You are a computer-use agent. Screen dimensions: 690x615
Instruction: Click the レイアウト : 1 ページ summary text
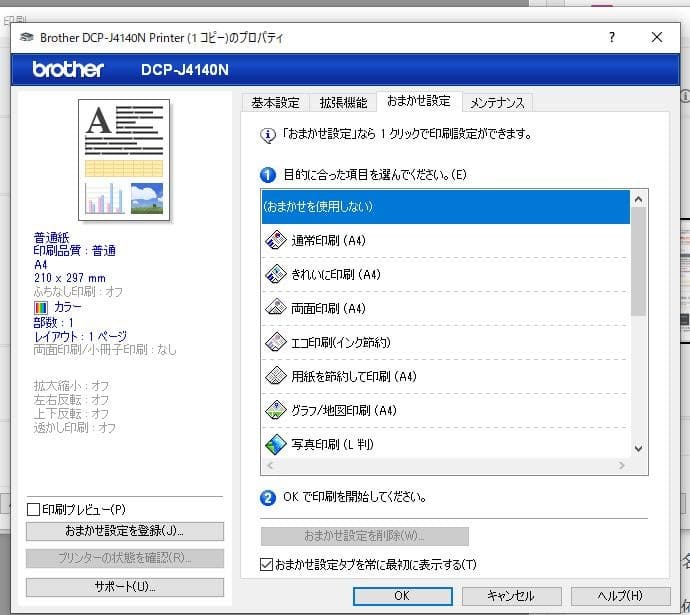point(81,337)
